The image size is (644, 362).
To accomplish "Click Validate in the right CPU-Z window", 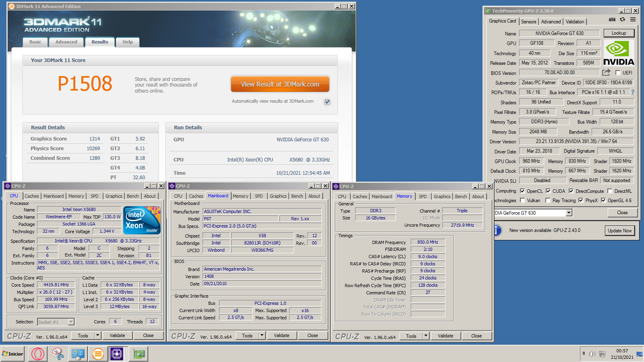I will pos(445,336).
